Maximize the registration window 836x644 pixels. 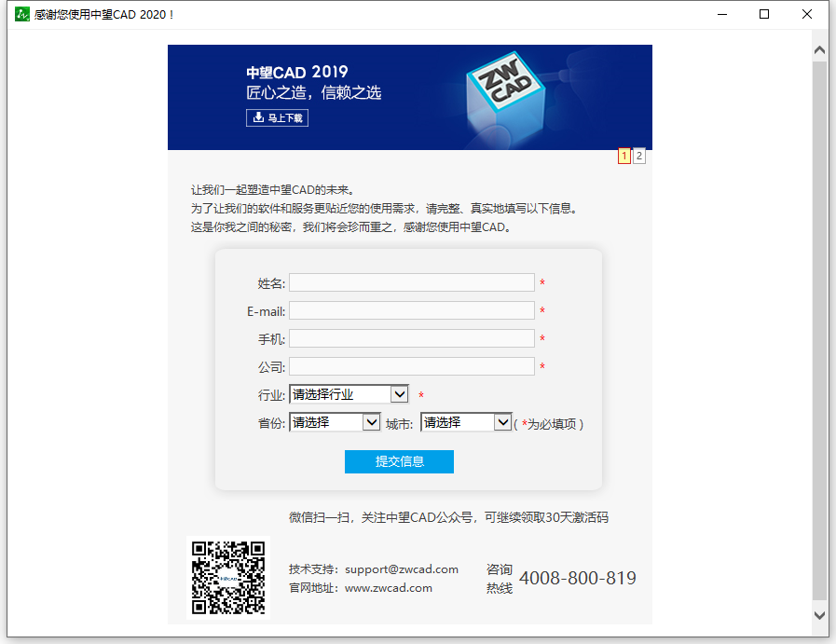[764, 14]
